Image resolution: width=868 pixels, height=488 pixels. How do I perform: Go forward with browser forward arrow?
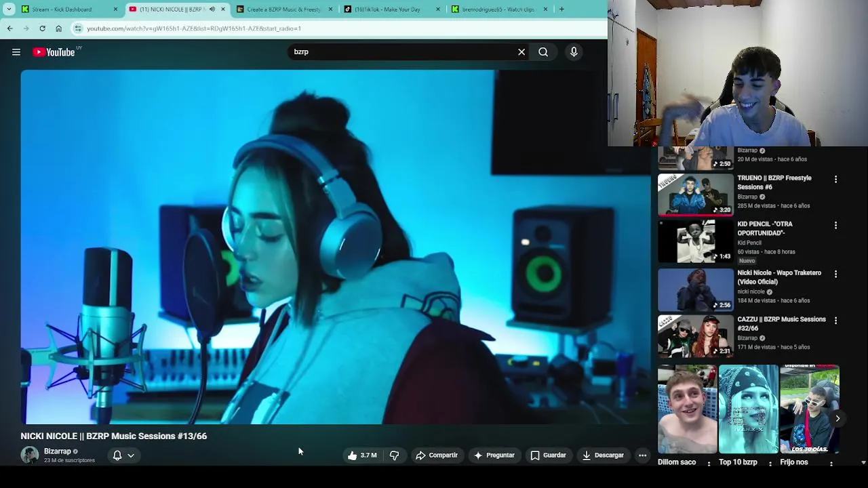click(x=26, y=28)
